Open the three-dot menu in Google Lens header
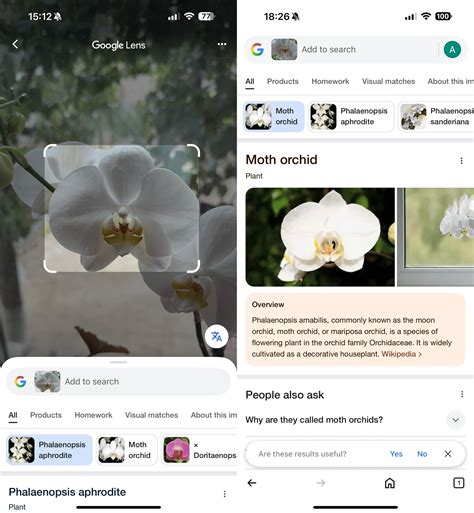474x513 pixels. click(x=222, y=44)
